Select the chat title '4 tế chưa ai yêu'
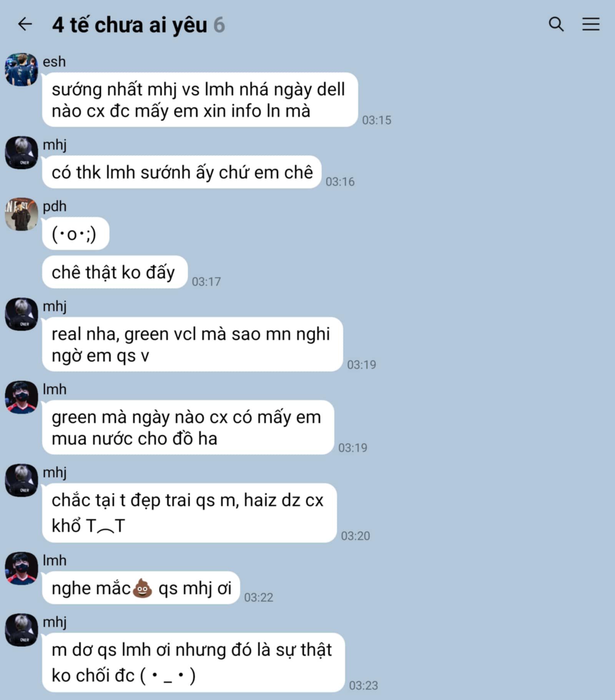This screenshot has width=615, height=700. click(130, 25)
